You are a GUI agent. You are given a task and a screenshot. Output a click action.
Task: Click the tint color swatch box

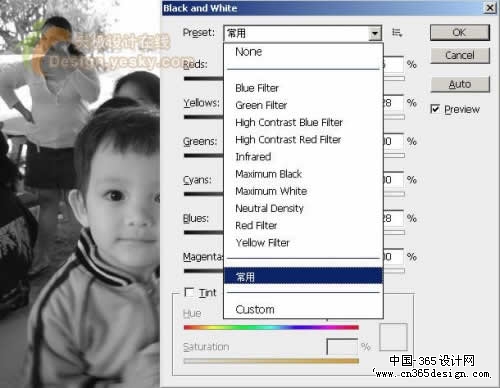(x=393, y=337)
